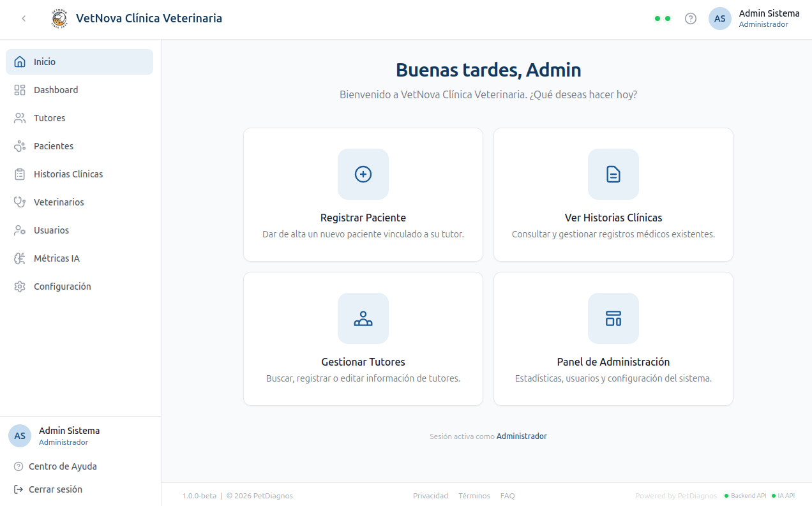Open Tutores section in sidebar

pos(79,118)
